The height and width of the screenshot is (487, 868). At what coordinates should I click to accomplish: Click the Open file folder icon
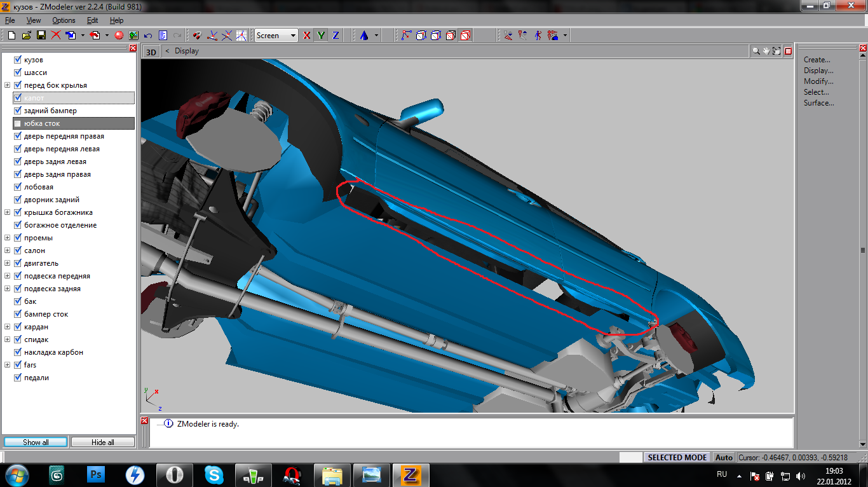(27, 36)
